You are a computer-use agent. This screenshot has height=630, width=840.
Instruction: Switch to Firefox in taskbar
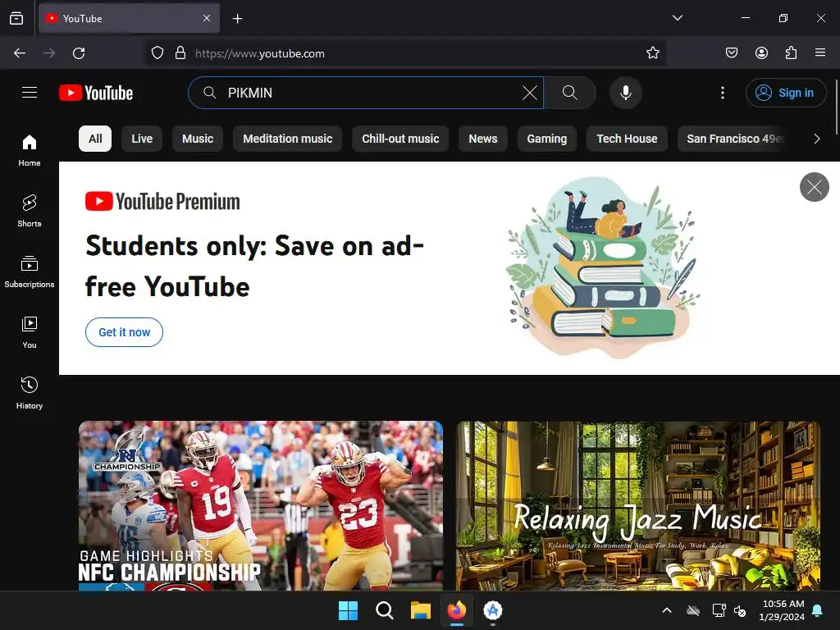tap(456, 610)
